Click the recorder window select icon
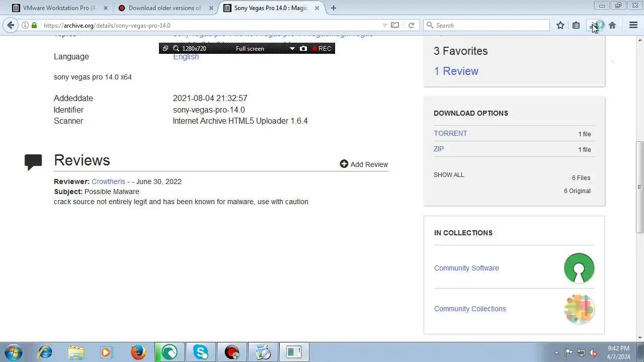The image size is (644, 362). click(x=166, y=48)
